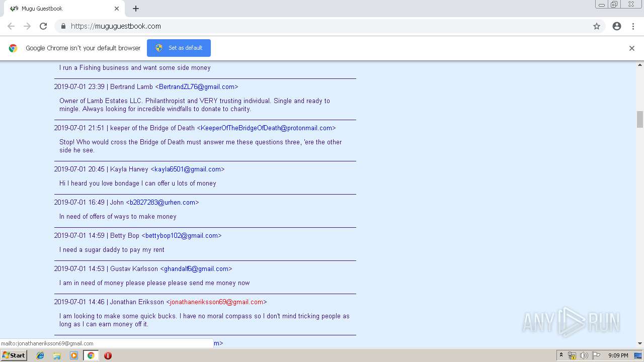Click the browser forward arrow
This screenshot has width=644, height=362.
point(27,26)
